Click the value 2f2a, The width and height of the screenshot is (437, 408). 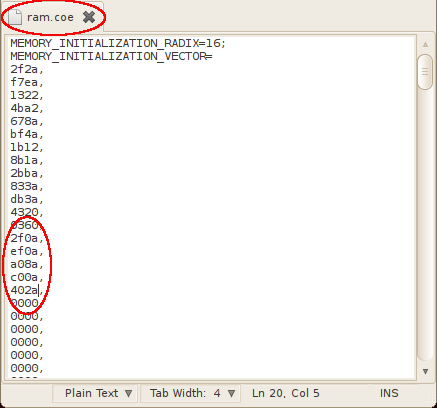[27, 69]
